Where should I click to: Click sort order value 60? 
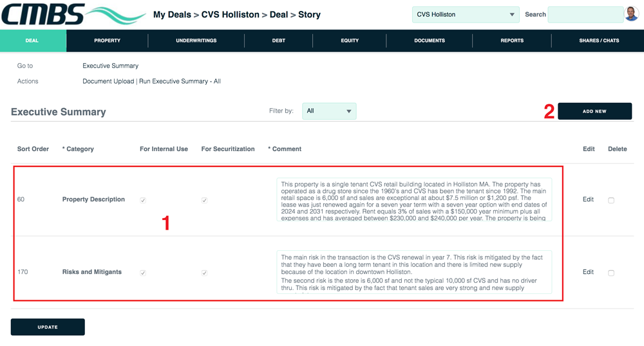21,199
